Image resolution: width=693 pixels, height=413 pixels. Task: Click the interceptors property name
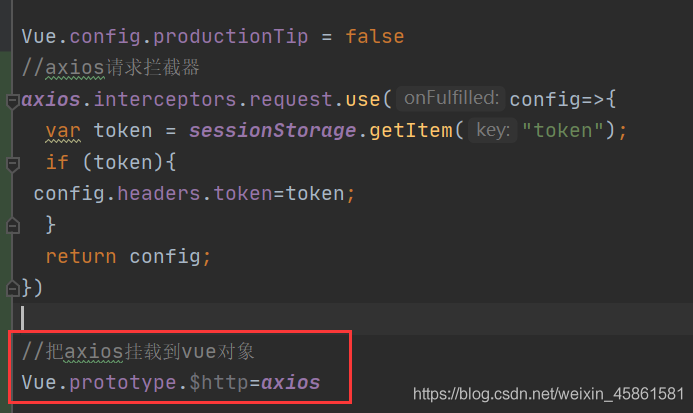coord(165,99)
